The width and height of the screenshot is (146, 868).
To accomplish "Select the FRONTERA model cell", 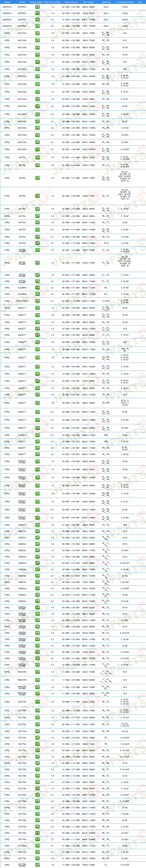I will (22, 301).
